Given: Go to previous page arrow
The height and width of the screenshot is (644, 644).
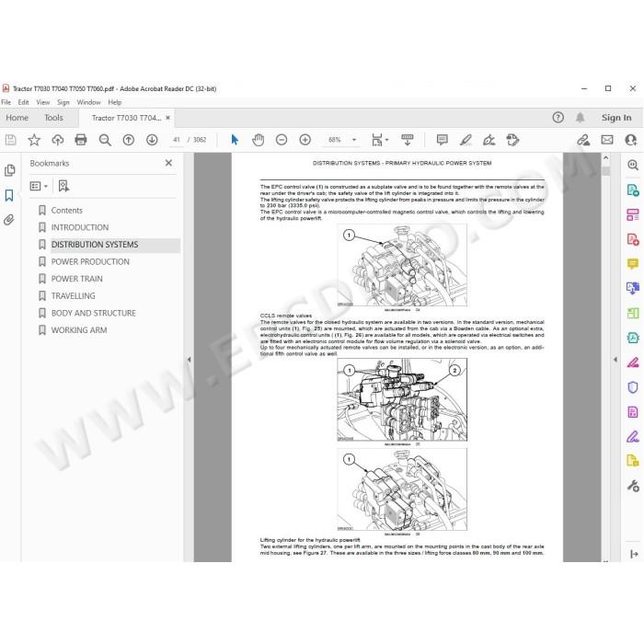Looking at the screenshot, I should click(x=129, y=140).
